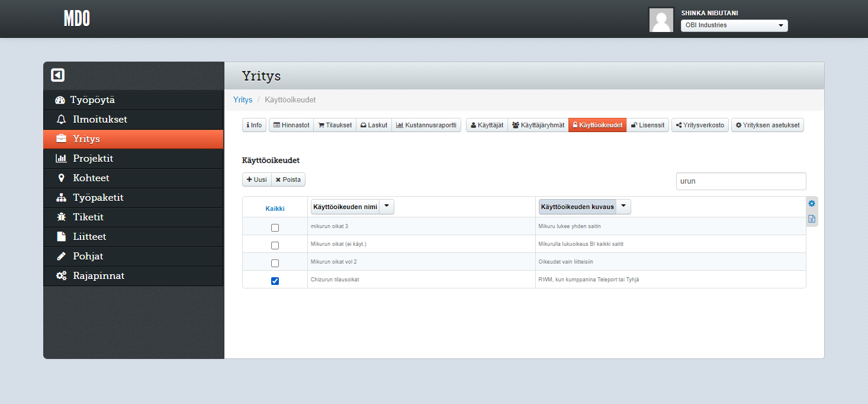Switch to the Käyttäjäryhmät tab

point(538,125)
